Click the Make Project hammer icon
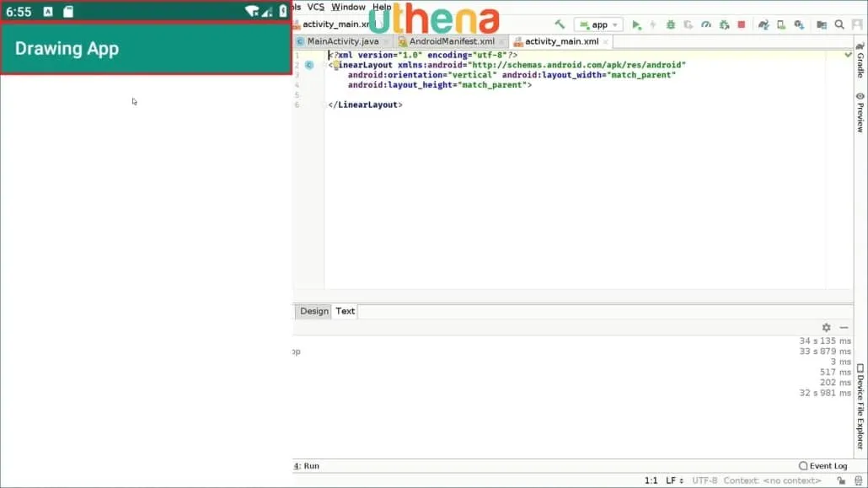Viewport: 868px width, 488px height. (560, 24)
